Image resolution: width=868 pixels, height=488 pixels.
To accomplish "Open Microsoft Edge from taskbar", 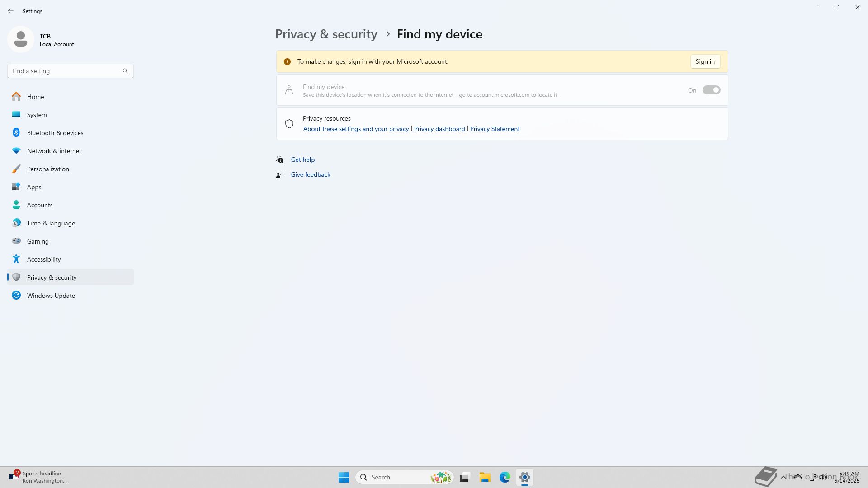I will point(505,477).
